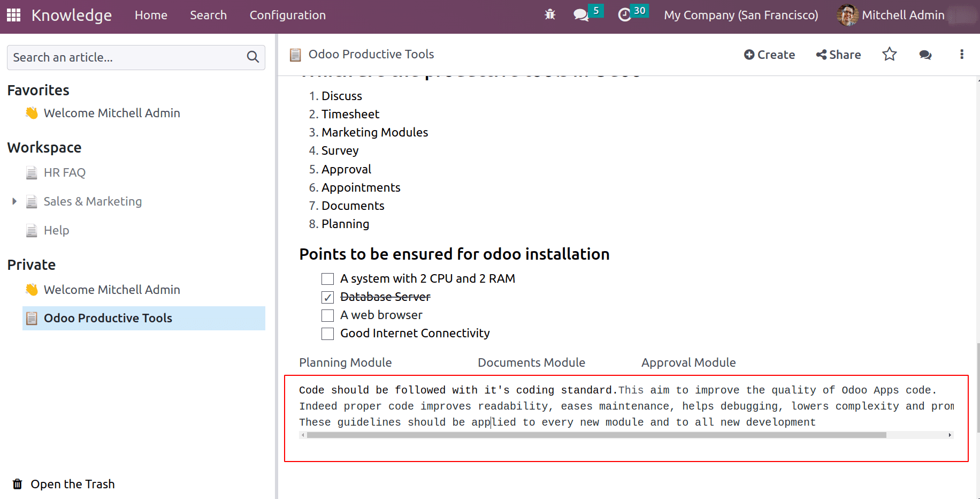Click the code block scroll left arrow

[x=303, y=435]
